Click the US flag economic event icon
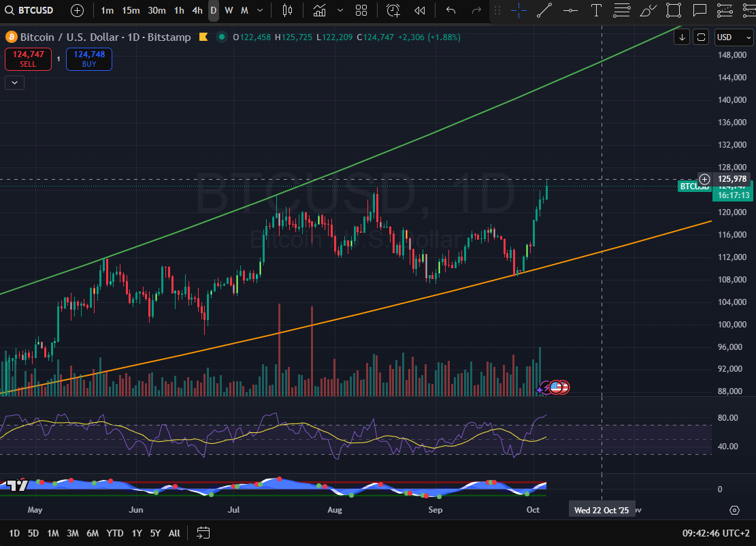The width and height of the screenshot is (756, 546). click(x=555, y=387)
